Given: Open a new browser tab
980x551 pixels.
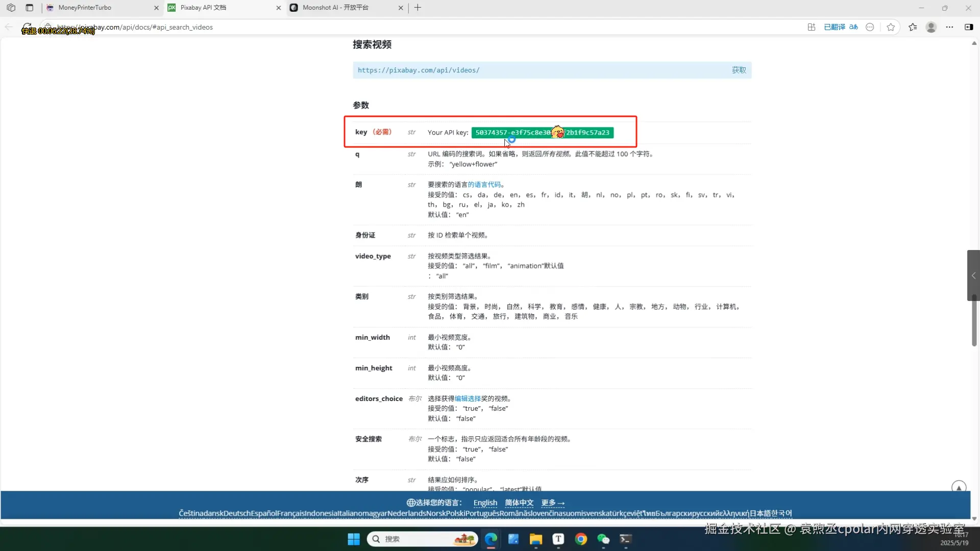Looking at the screenshot, I should pyautogui.click(x=418, y=8).
